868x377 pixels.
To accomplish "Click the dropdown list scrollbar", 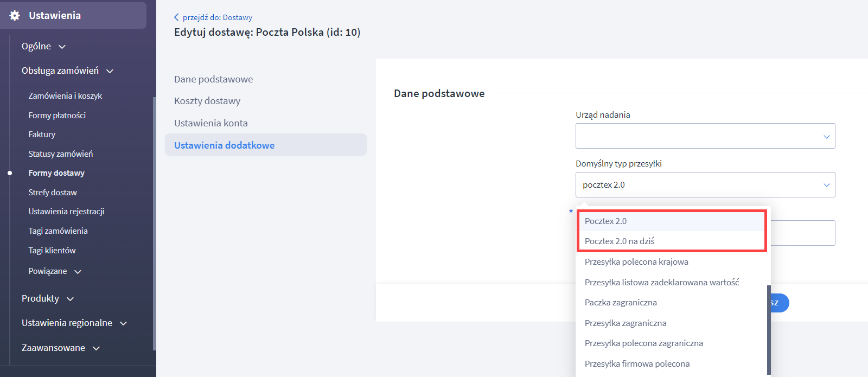I will tap(769, 330).
